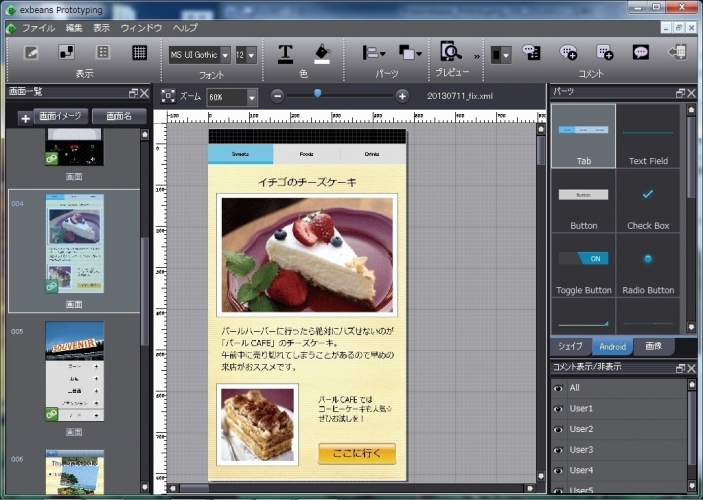Click the layer order parts icon
Viewport: 703px width, 500px height.
click(x=407, y=53)
